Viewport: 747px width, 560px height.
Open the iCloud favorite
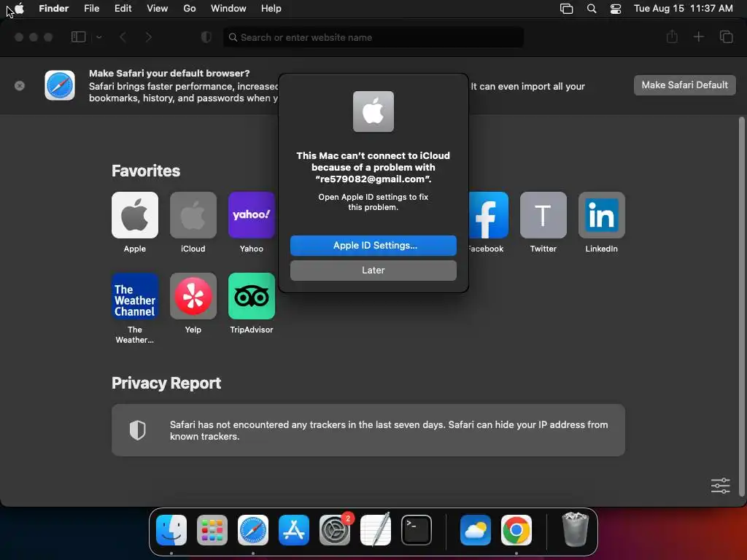tap(193, 215)
